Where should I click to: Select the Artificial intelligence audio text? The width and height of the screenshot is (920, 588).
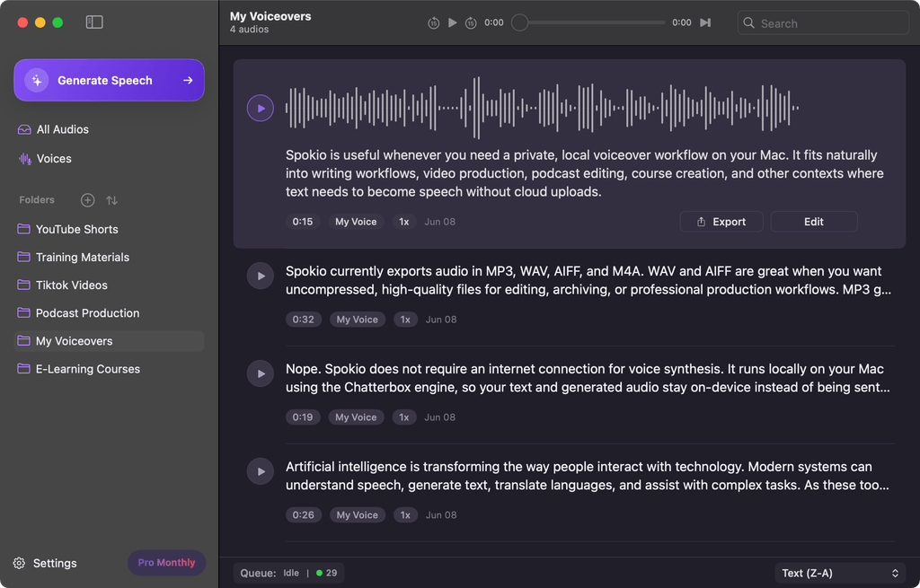(x=588, y=476)
